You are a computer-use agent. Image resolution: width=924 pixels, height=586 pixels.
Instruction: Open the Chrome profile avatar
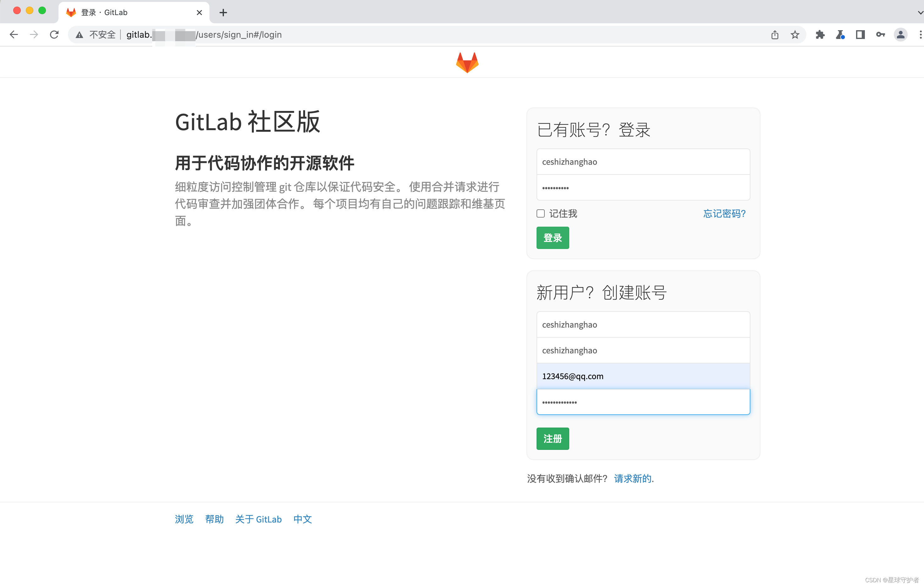point(901,35)
